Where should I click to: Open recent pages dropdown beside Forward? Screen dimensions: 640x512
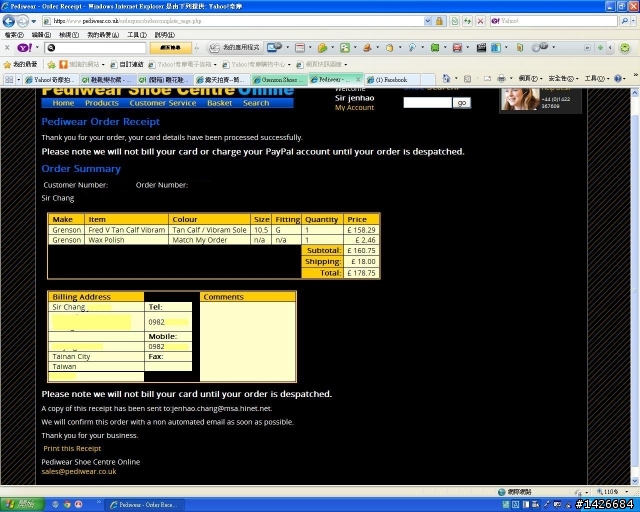click(x=33, y=21)
